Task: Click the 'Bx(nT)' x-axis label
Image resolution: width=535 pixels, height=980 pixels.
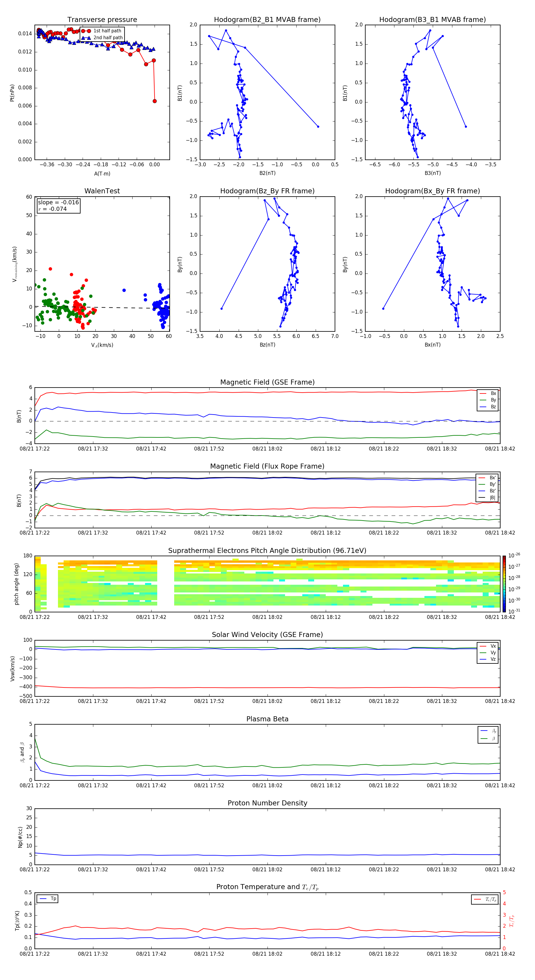Action: (x=432, y=345)
